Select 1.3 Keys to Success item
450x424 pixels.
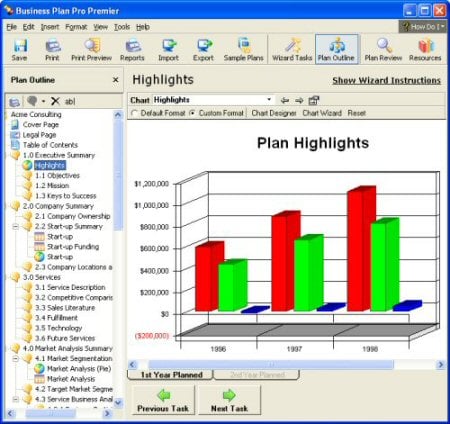[x=66, y=196]
